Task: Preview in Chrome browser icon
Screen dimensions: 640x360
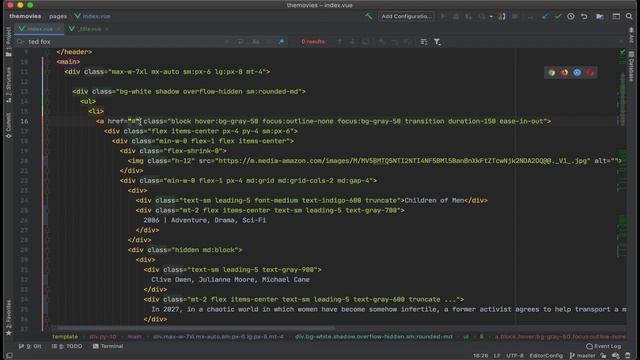Action: 552,73
